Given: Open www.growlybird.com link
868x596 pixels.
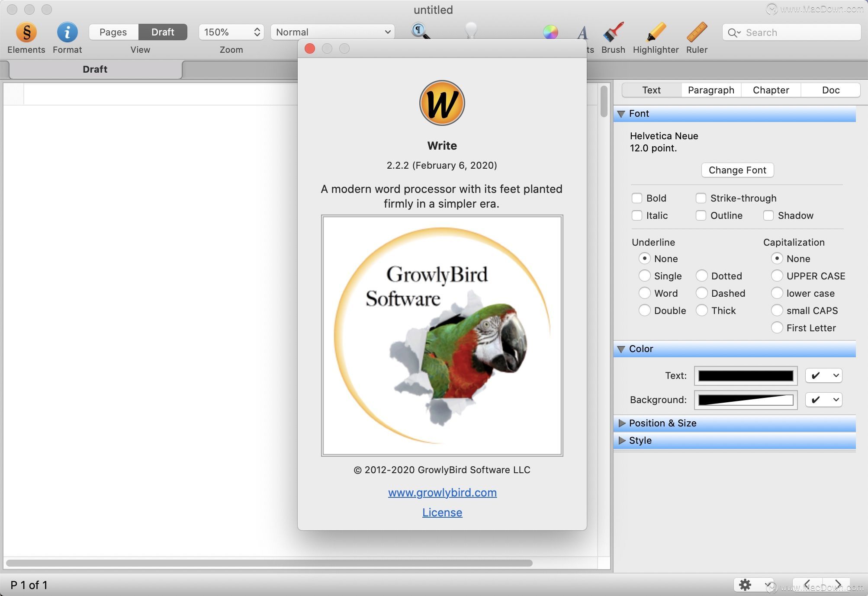Looking at the screenshot, I should pyautogui.click(x=442, y=492).
